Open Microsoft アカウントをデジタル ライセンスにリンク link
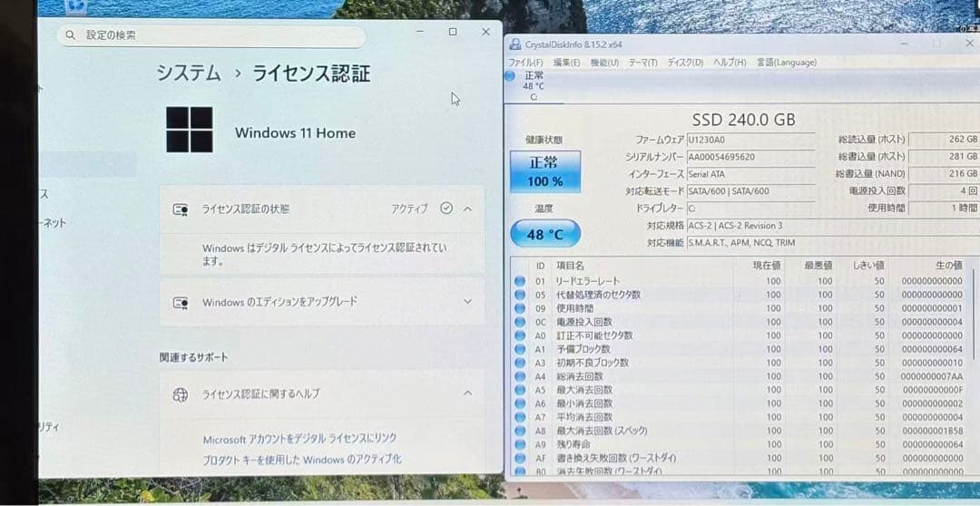Screen dimensions: 980x506 (300, 439)
